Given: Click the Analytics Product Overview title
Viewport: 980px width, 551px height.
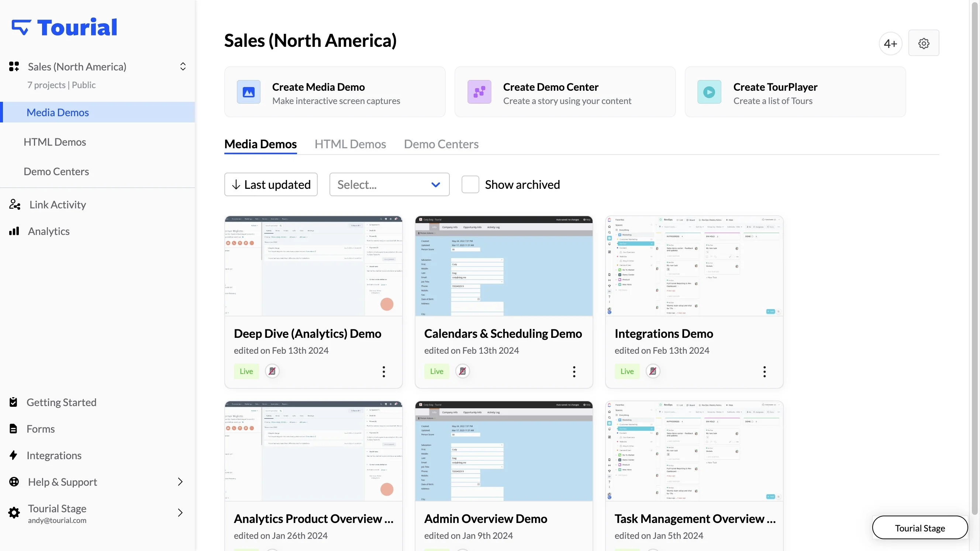Looking at the screenshot, I should tap(314, 519).
